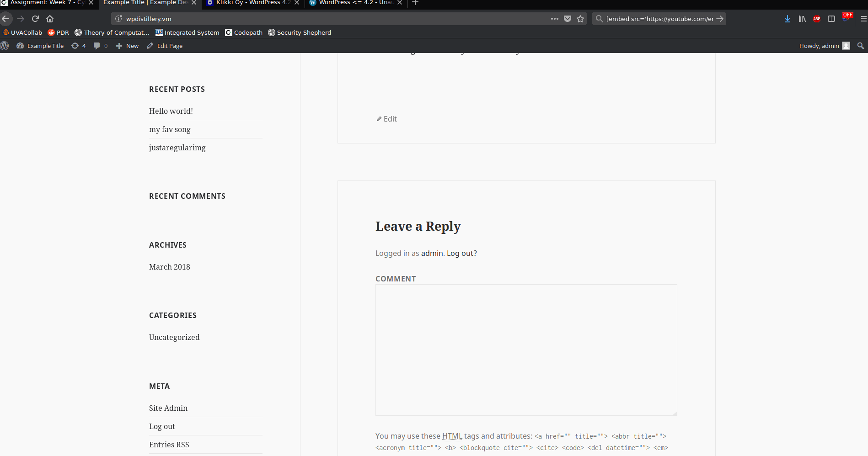Open the Library bookshelf icon
This screenshot has height=456, width=868.
(802, 19)
